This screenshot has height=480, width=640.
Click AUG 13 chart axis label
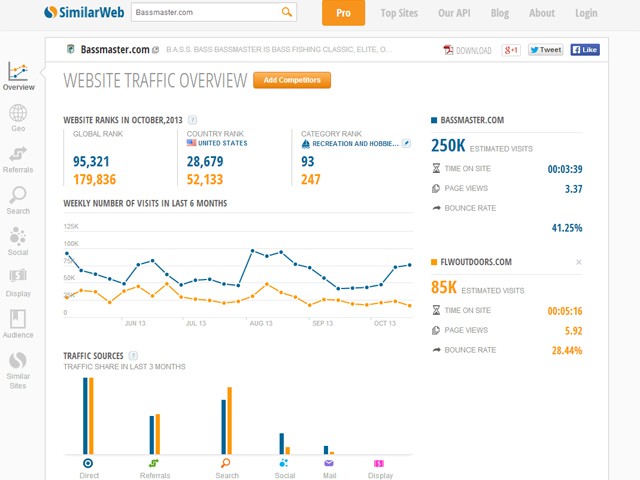pos(261,323)
